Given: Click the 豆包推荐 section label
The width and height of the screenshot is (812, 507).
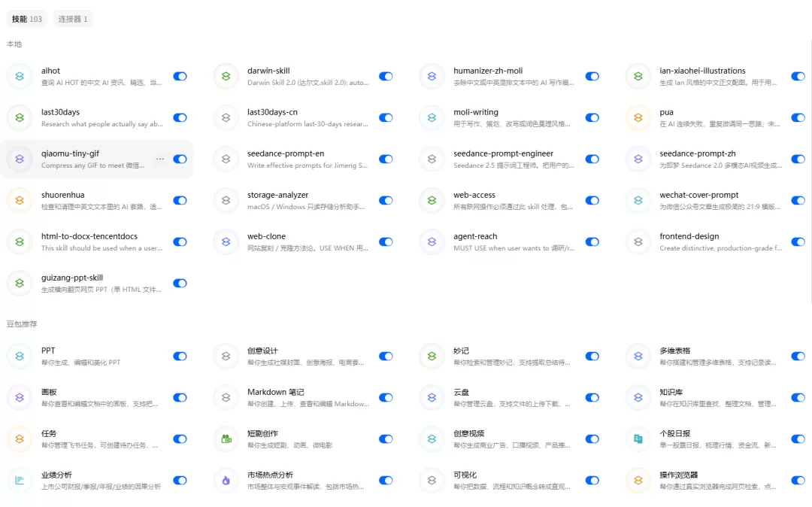Looking at the screenshot, I should tap(22, 324).
